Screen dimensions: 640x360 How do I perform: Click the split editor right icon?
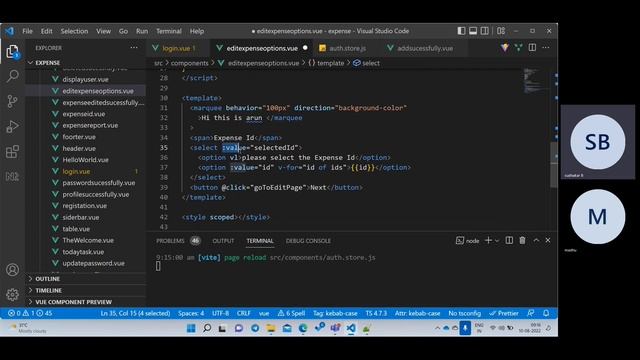point(532,48)
